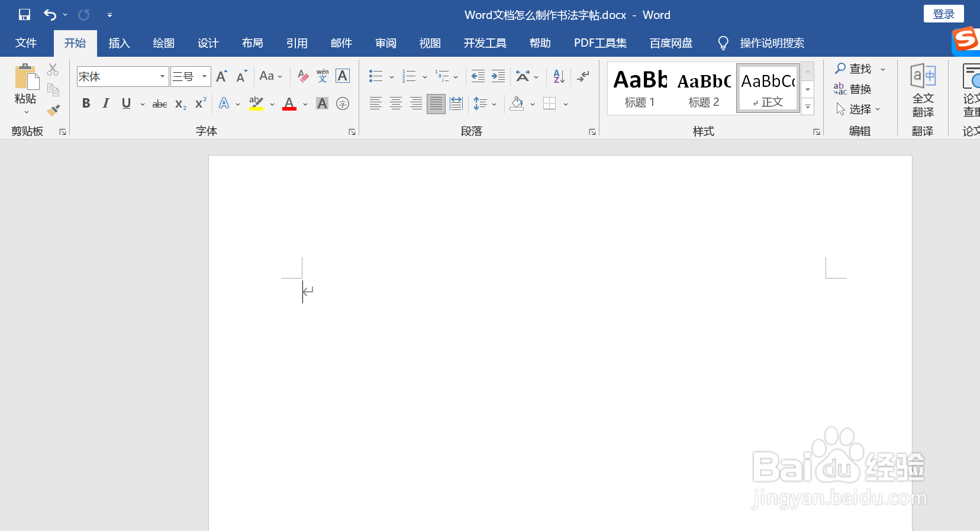The image size is (980, 531).
Task: Increase font size with the large A icon
Action: (221, 76)
